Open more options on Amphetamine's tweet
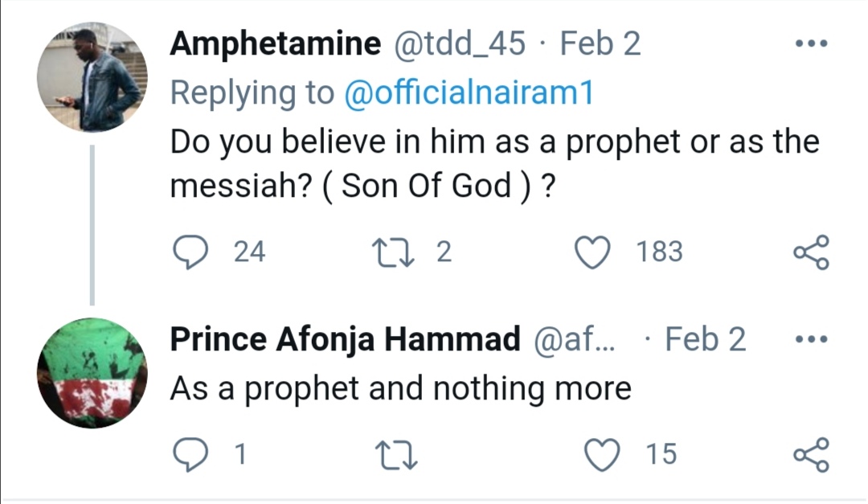868x504 pixels. (x=809, y=44)
